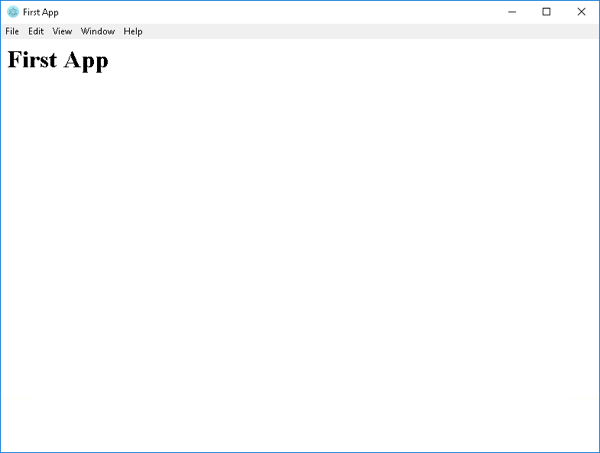Open the Edit menu
600x453 pixels.
pyautogui.click(x=36, y=31)
